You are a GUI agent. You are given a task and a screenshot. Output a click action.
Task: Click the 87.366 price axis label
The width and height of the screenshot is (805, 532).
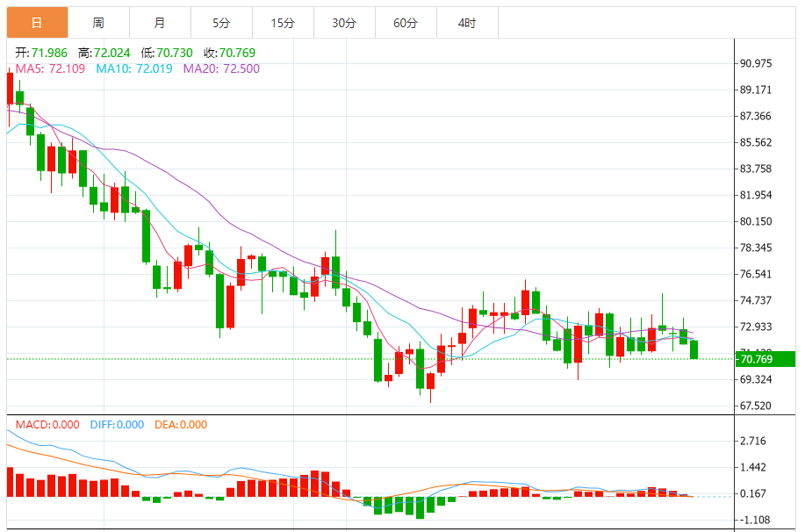[x=756, y=116]
